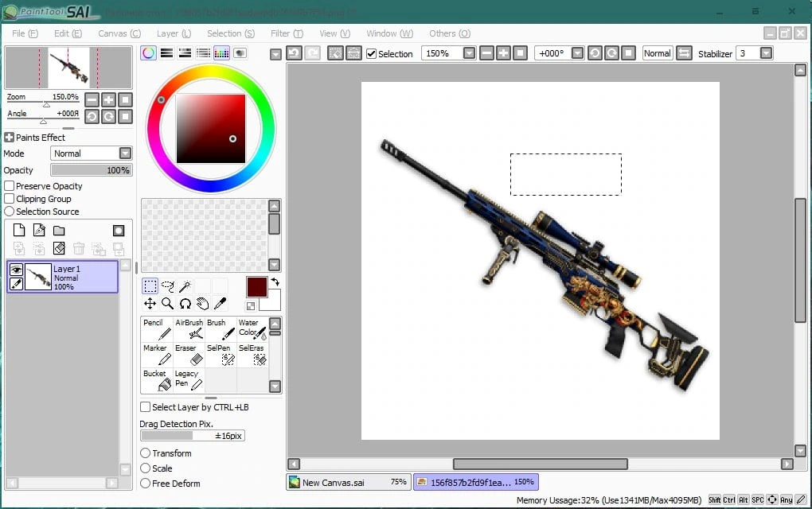Expand the Paints Effect section

coord(9,138)
